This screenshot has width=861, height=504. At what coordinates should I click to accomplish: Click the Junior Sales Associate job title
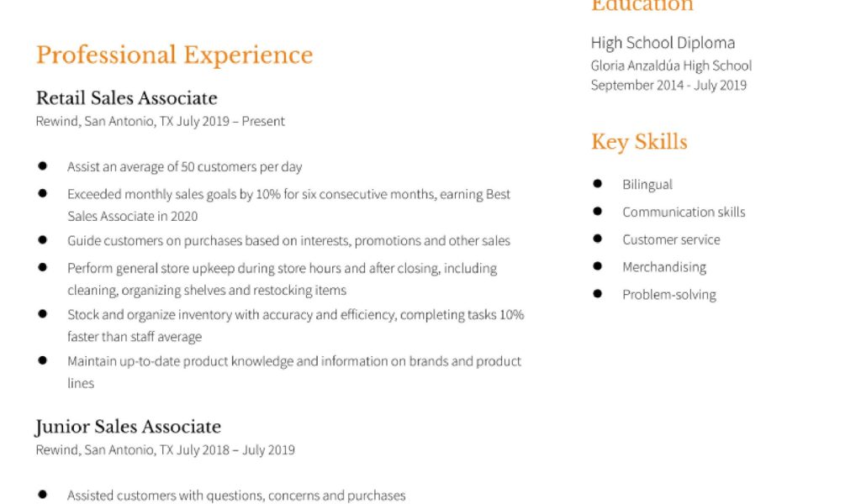tap(128, 427)
